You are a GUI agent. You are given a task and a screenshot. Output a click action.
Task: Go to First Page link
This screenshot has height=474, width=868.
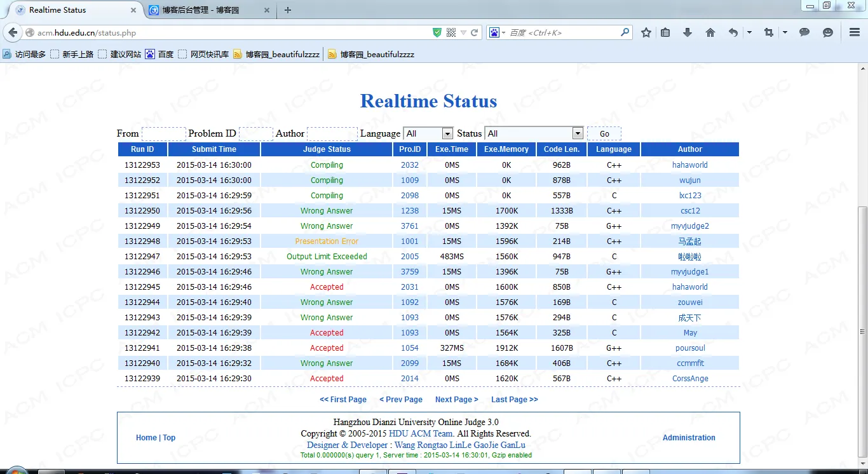343,400
